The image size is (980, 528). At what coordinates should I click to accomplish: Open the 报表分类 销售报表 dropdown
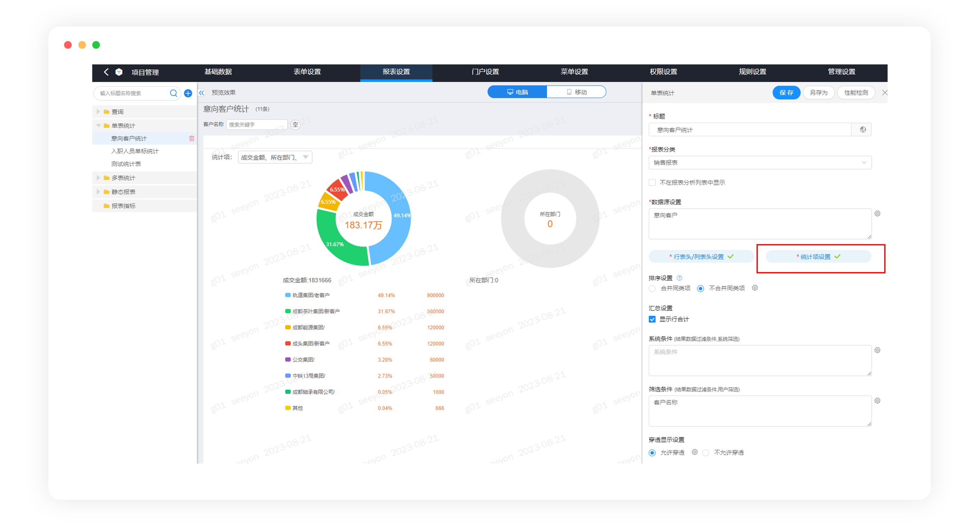(x=760, y=163)
